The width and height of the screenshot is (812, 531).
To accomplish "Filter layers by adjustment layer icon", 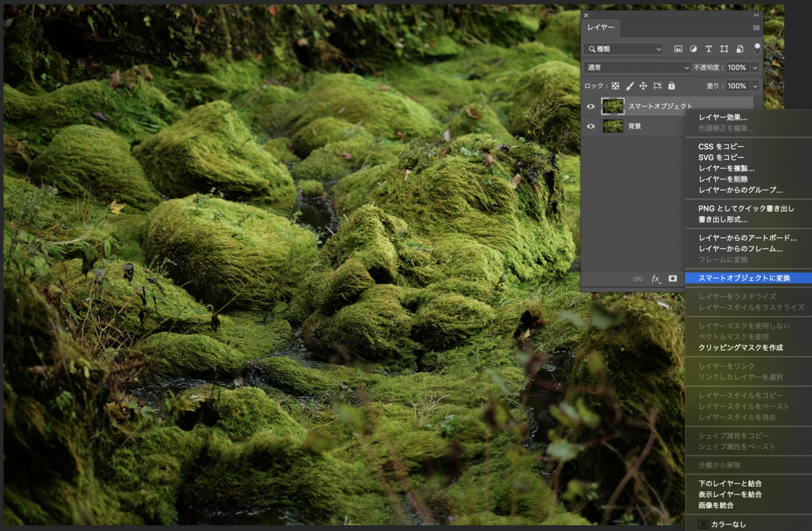I will (694, 49).
